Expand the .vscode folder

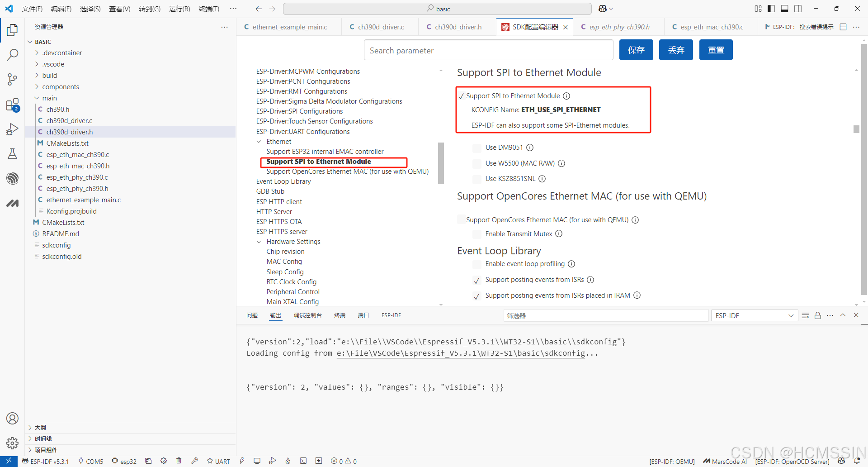[x=37, y=64]
